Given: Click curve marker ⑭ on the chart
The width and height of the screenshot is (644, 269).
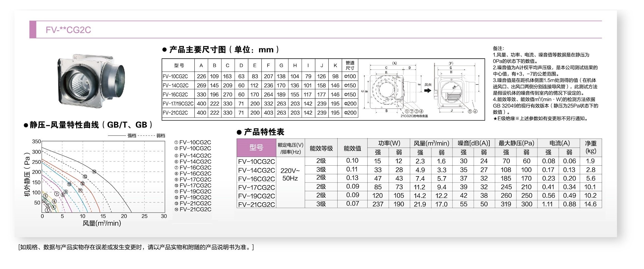Looking at the screenshot, I should click(x=94, y=172).
